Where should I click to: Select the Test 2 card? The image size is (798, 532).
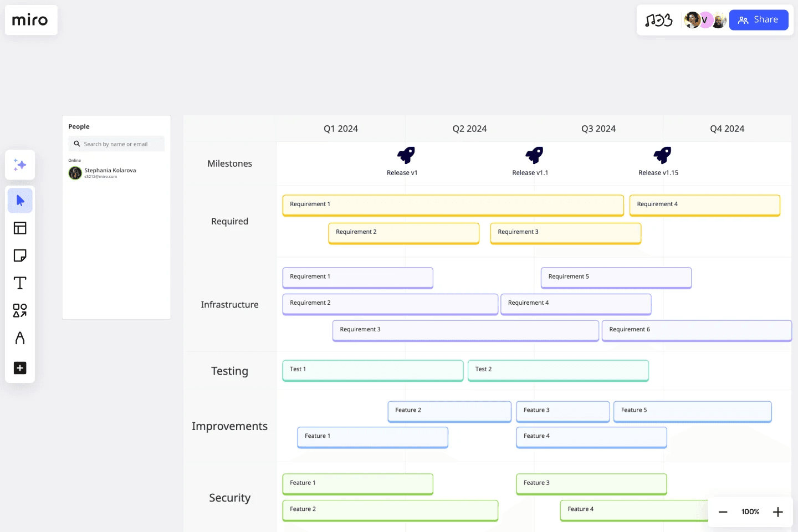coord(557,370)
